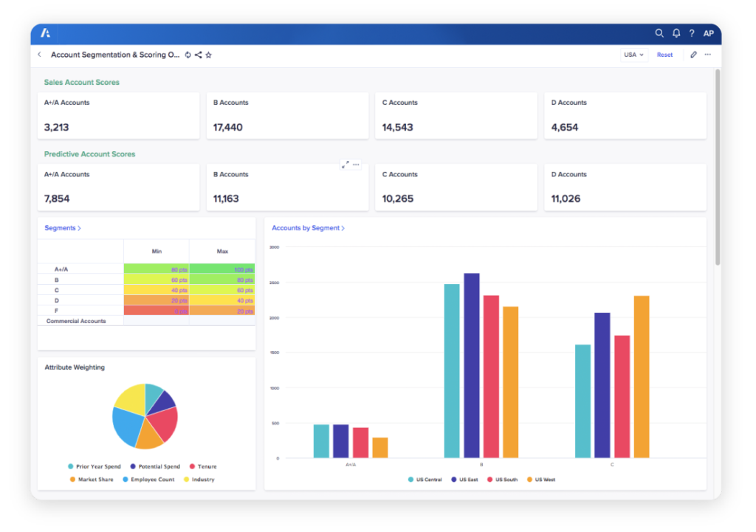The image size is (756, 532).
Task: Open the AP account menu
Action: 708,33
